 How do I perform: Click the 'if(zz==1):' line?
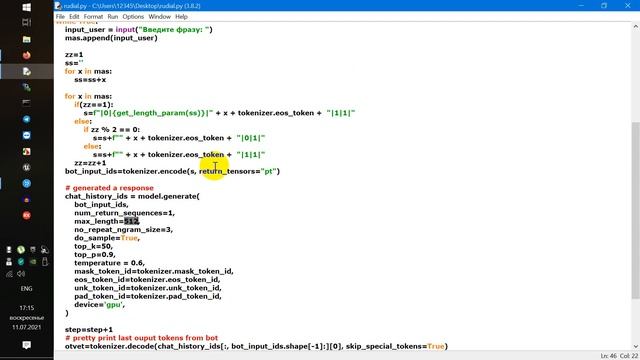point(93,105)
